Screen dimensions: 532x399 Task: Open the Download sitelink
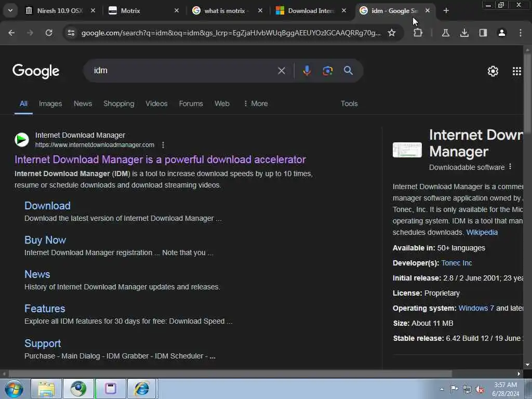[x=47, y=206]
